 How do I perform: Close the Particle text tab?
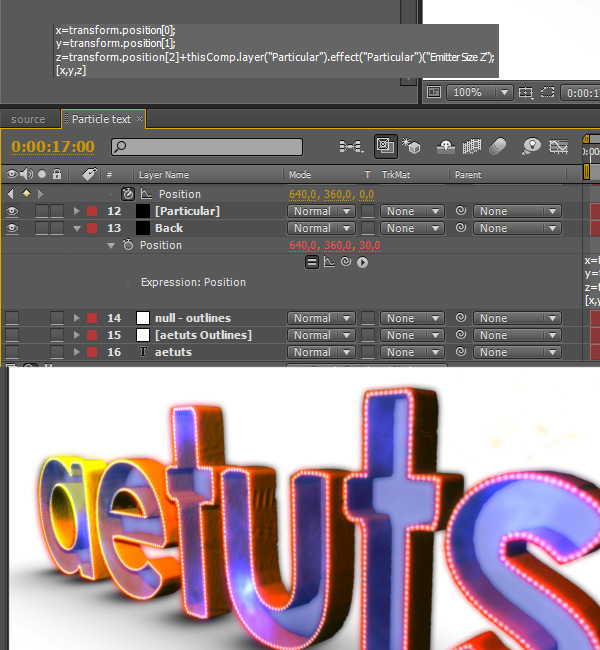140,119
